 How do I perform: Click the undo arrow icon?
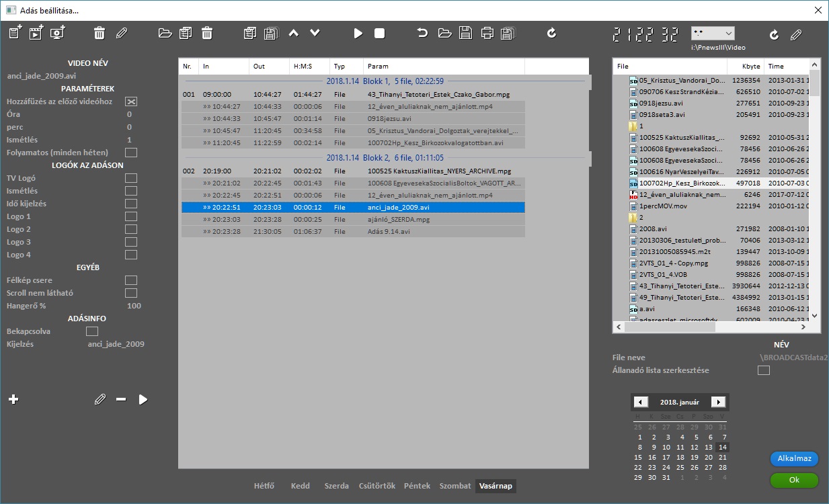pyautogui.click(x=422, y=33)
